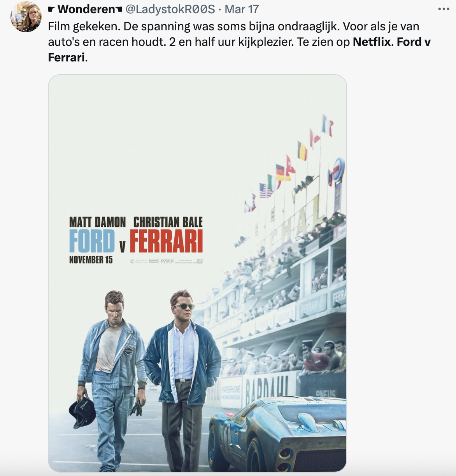Click the pointing hand emoji before Wonderen
456x476 pixels.
coord(51,9)
